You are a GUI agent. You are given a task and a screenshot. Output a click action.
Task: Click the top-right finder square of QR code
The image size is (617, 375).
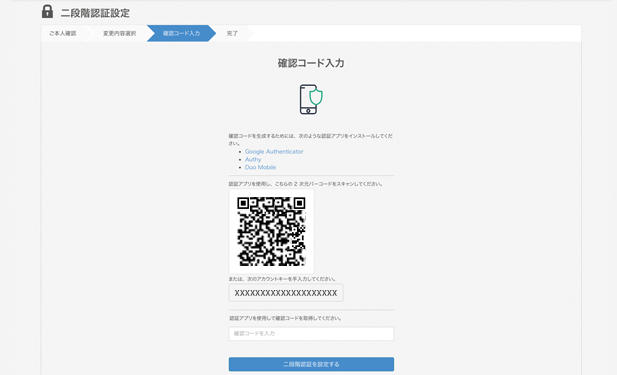pyautogui.click(x=299, y=203)
